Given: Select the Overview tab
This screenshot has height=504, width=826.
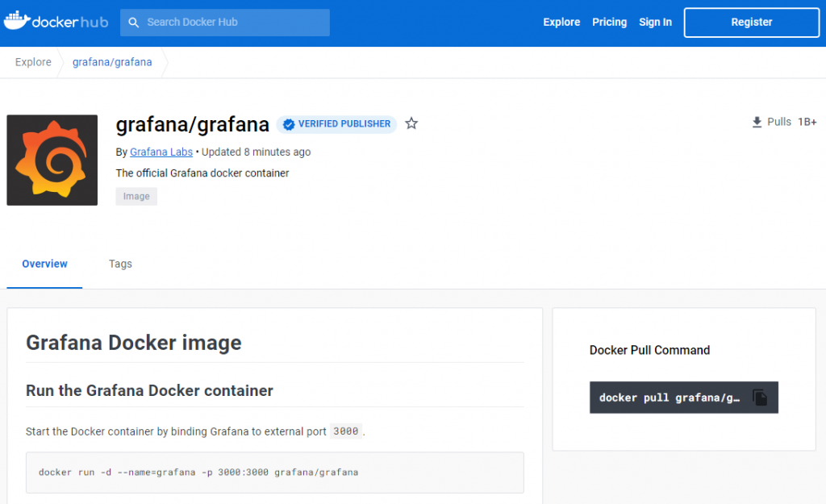Looking at the screenshot, I should point(44,264).
